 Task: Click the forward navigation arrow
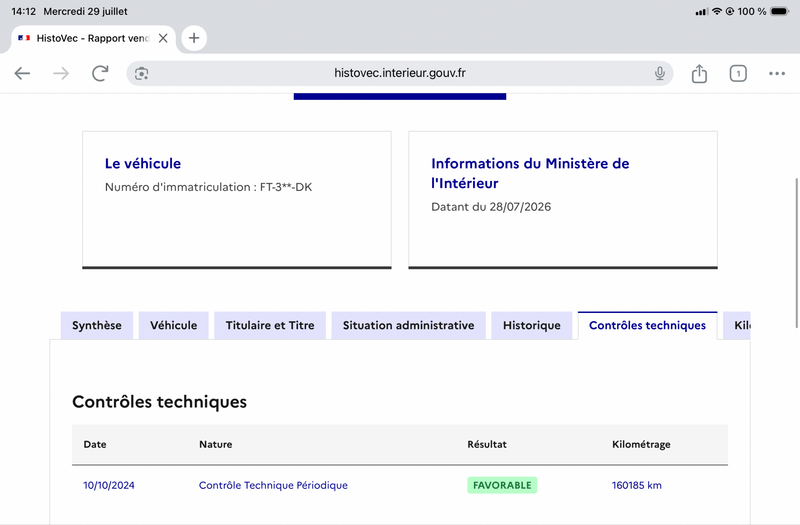click(61, 73)
